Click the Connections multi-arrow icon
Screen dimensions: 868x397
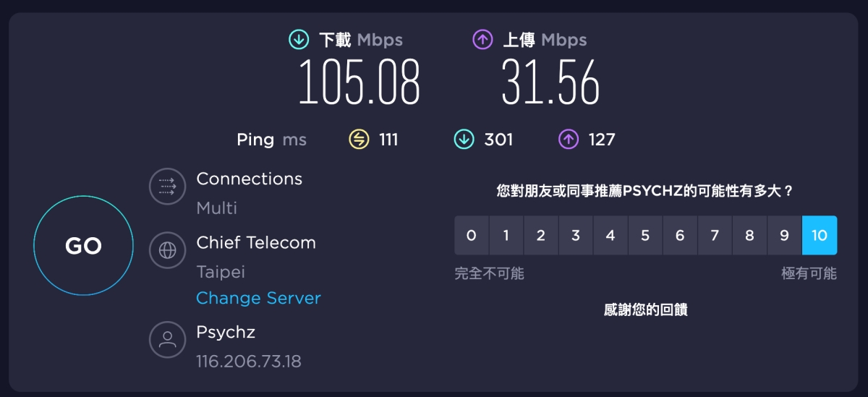[x=168, y=187]
